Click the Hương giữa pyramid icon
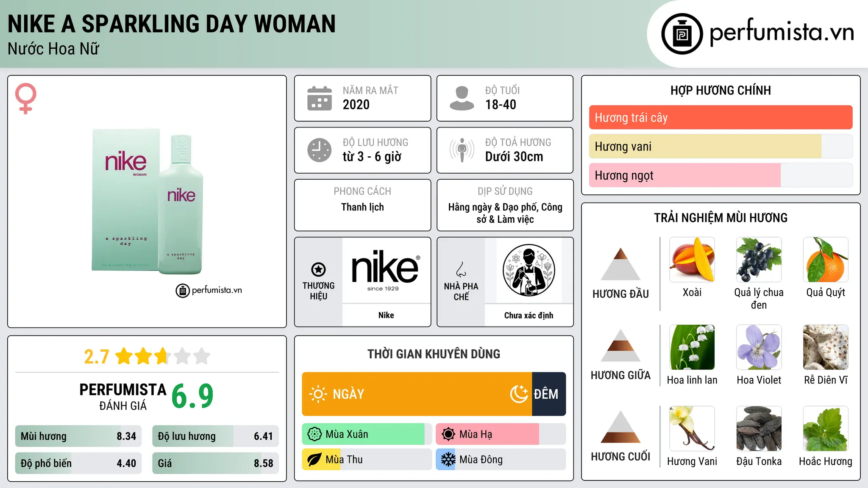This screenshot has height=488, width=868. tap(620, 345)
